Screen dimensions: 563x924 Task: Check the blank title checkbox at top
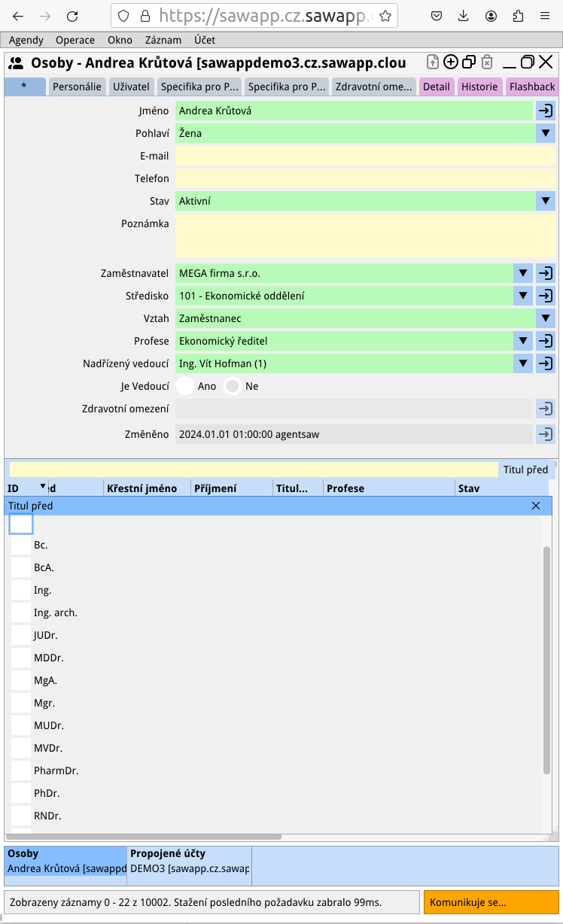21,524
